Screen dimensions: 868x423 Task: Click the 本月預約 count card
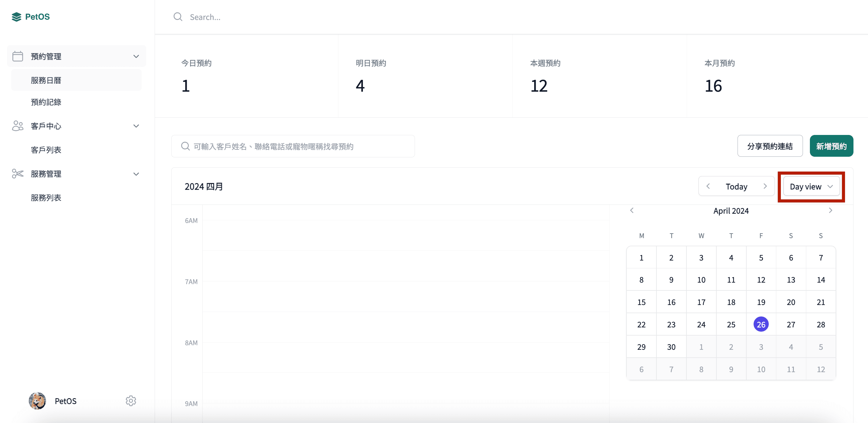click(x=778, y=76)
